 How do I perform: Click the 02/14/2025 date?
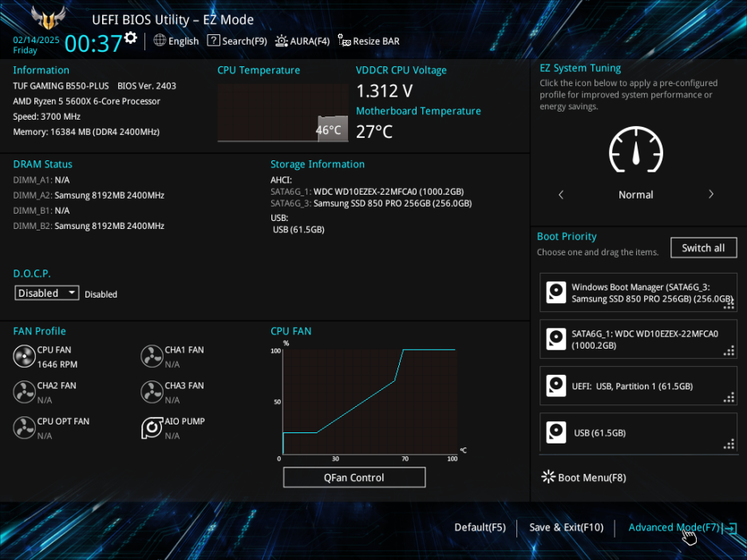pos(36,40)
